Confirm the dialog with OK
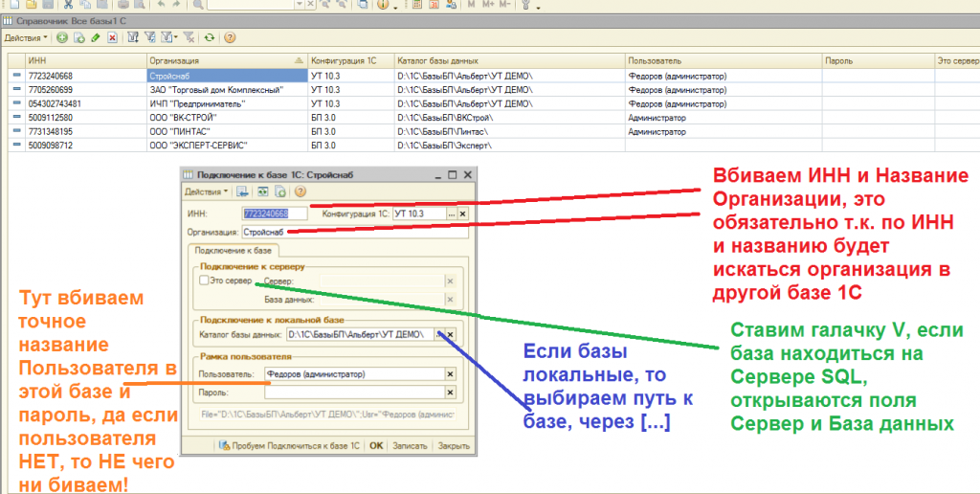980x494 pixels. pyautogui.click(x=376, y=446)
